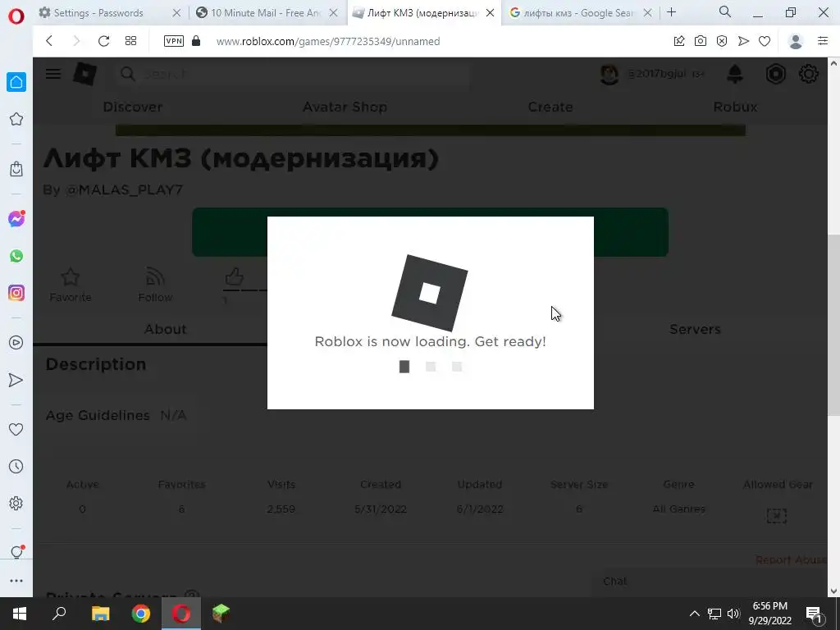The height and width of the screenshot is (630, 840).
Task: Open ad blocker shield icon
Action: (x=722, y=41)
